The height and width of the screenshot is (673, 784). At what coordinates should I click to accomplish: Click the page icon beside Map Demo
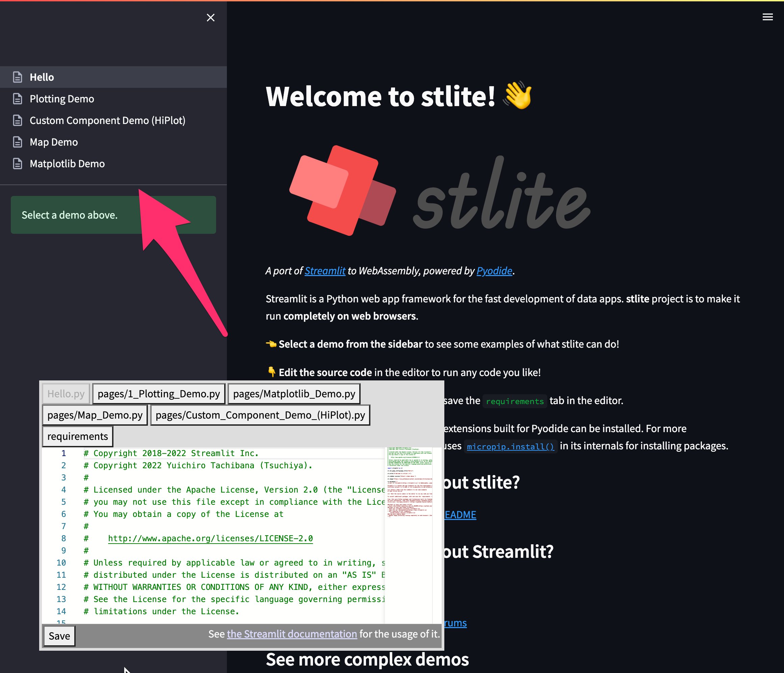point(18,142)
